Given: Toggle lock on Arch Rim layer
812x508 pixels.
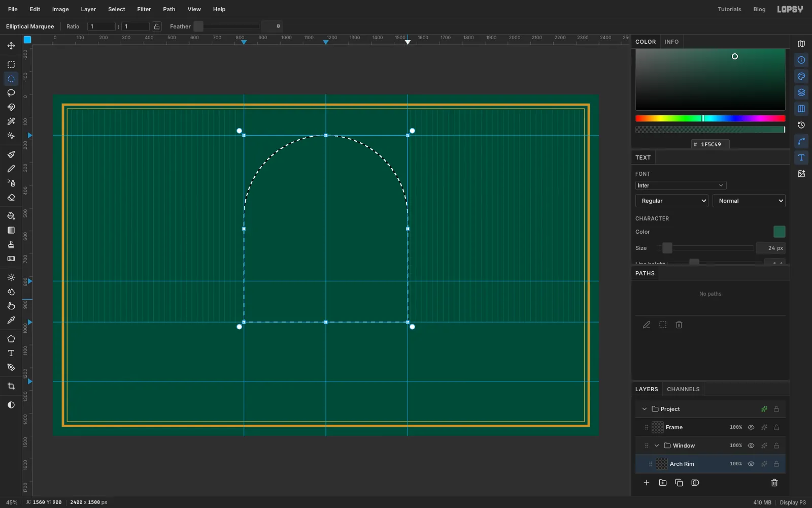Looking at the screenshot, I should (776, 464).
